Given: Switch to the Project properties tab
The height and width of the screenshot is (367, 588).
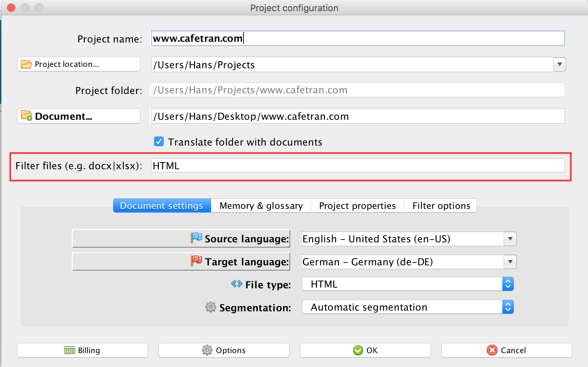Looking at the screenshot, I should coord(357,206).
